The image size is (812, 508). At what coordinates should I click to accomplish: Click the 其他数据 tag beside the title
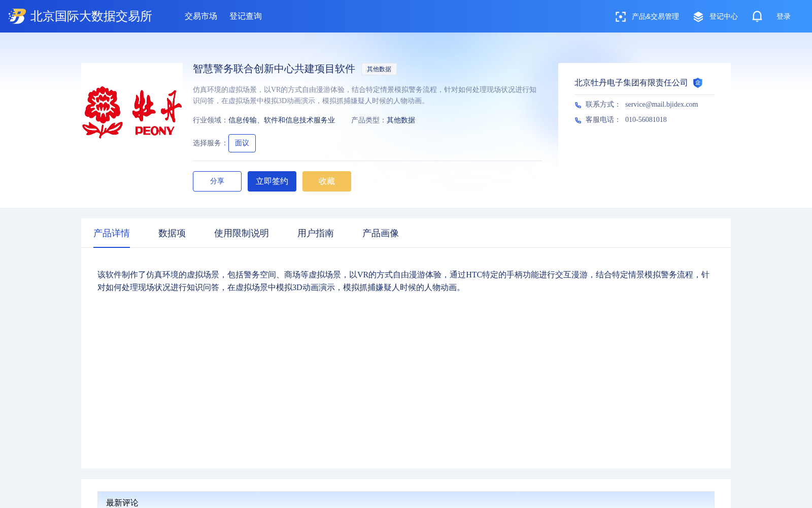379,69
